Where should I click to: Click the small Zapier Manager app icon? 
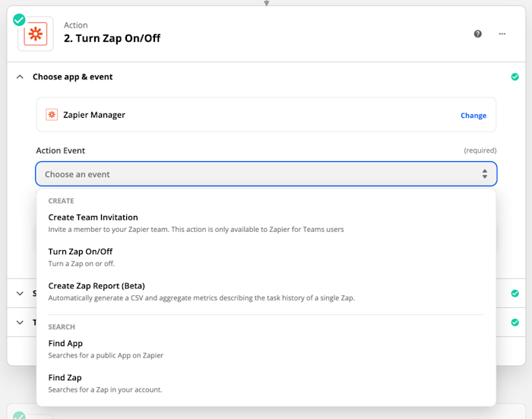pyautogui.click(x=52, y=115)
